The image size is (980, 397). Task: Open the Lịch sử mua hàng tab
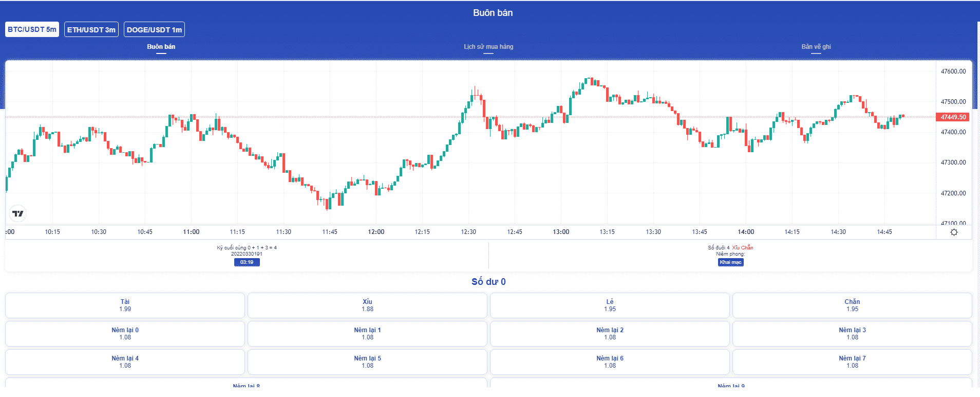(488, 47)
